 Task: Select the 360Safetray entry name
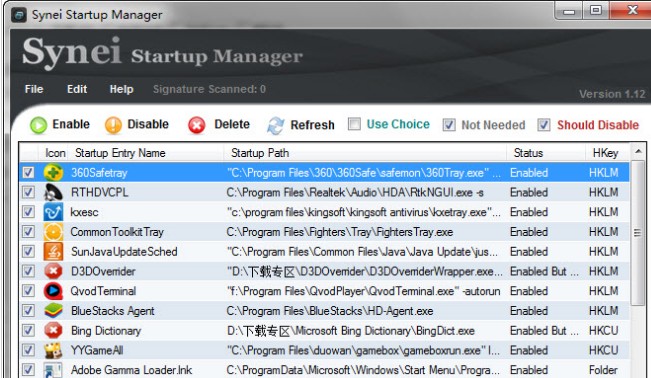click(99, 173)
